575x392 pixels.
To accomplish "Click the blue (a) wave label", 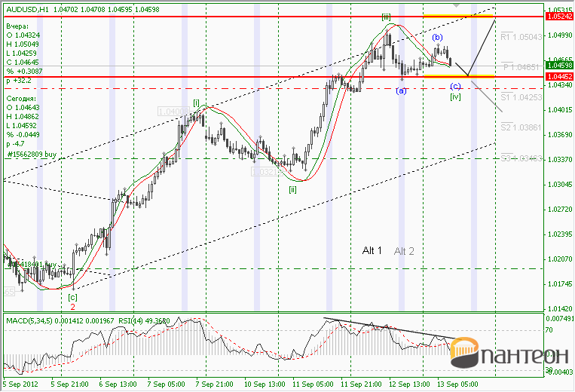I will tap(401, 90).
